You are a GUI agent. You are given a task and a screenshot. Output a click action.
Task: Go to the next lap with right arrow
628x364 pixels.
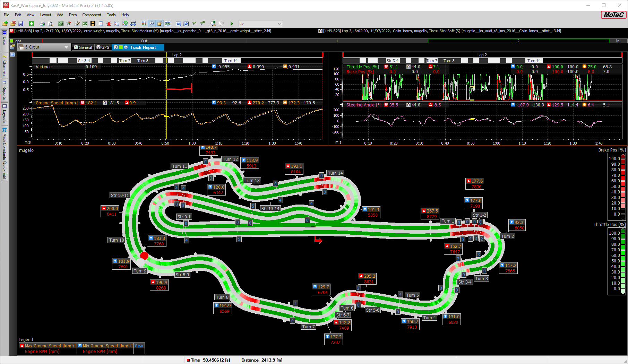(186, 24)
